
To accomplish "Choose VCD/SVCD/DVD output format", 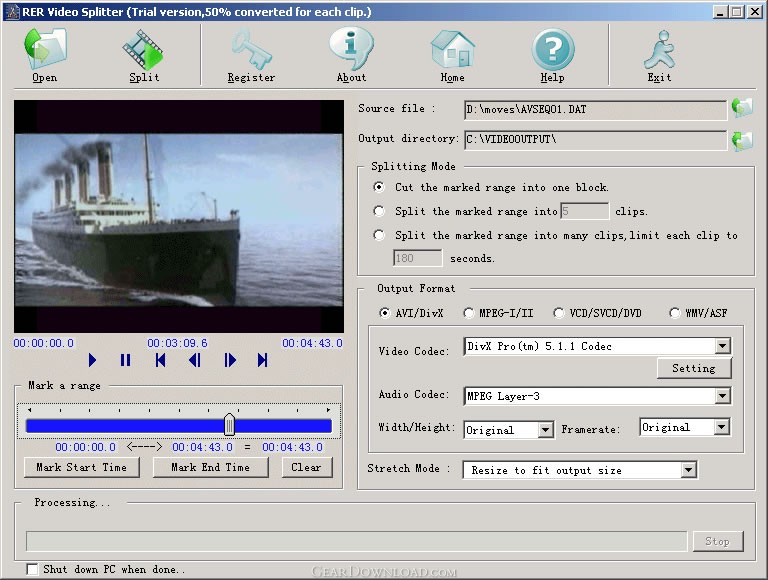I will 558,313.
